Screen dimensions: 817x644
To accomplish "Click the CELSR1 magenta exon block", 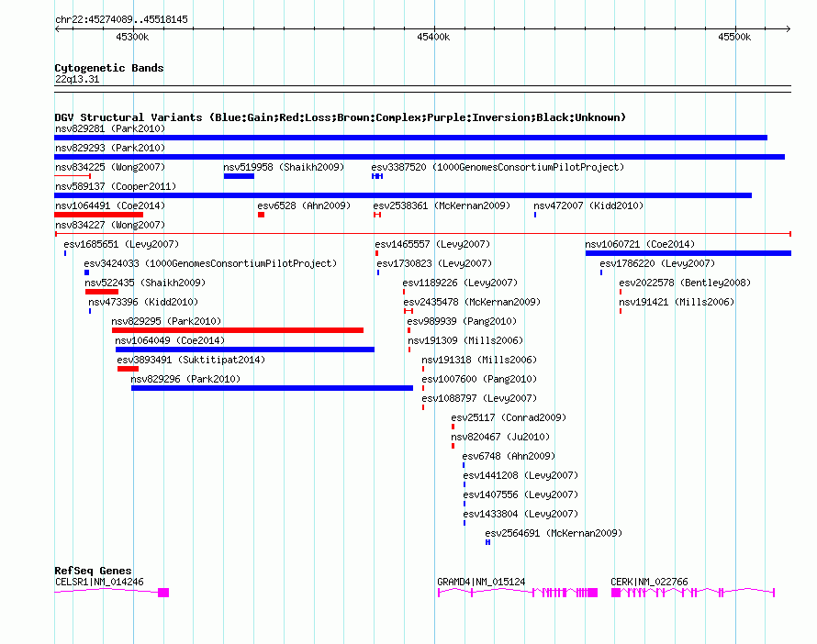I will coord(163,593).
